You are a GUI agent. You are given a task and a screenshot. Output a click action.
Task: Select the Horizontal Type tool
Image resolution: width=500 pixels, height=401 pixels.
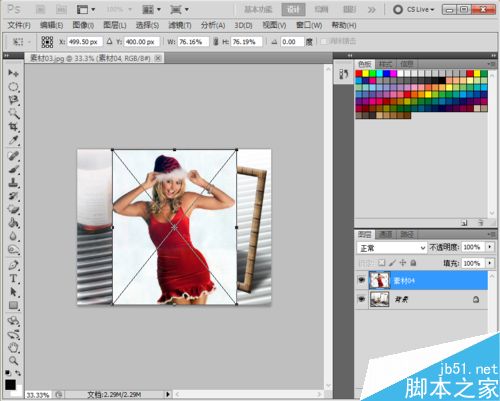(13, 278)
